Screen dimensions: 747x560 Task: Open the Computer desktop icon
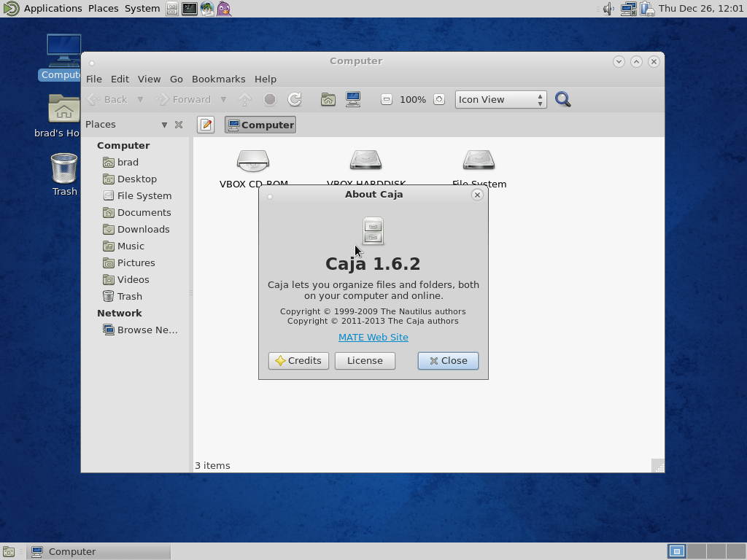(x=64, y=52)
